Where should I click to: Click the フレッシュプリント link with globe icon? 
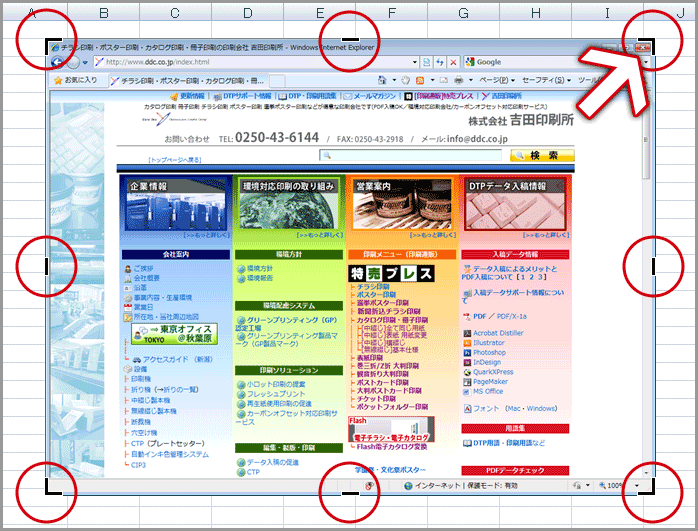coord(271,394)
